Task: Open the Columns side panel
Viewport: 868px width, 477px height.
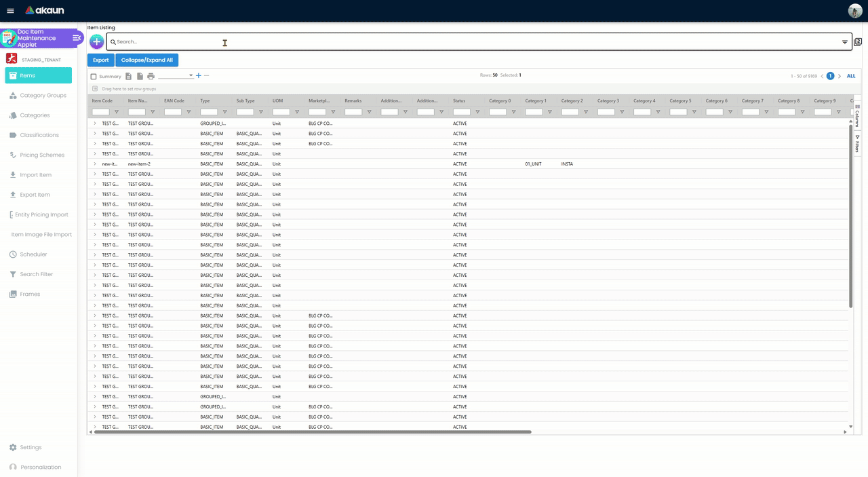Action: click(x=857, y=115)
